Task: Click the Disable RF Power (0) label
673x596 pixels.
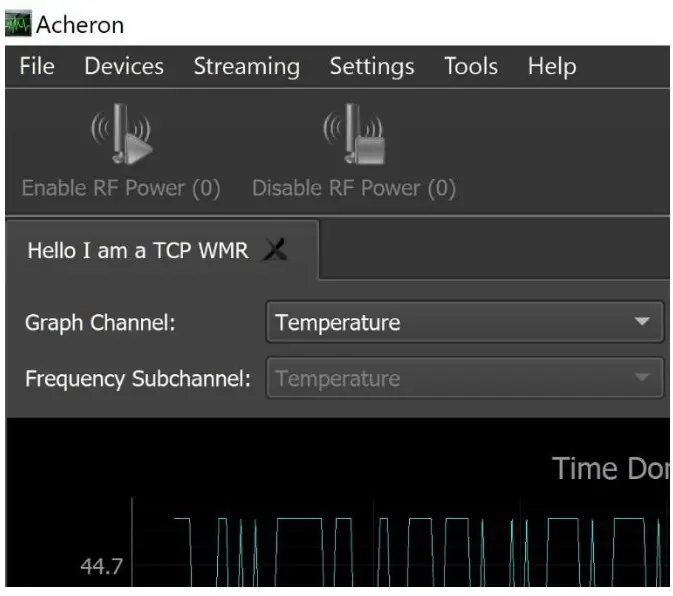Action: coord(353,188)
